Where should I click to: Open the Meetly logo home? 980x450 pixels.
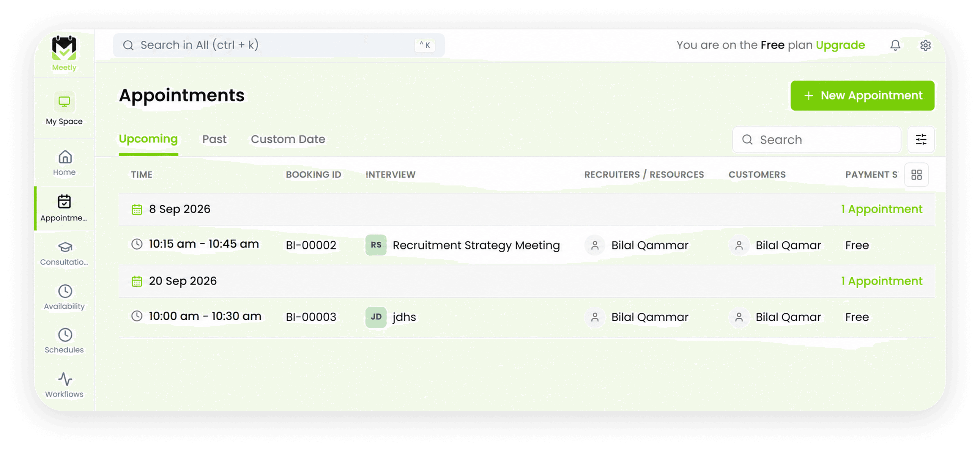tap(64, 53)
